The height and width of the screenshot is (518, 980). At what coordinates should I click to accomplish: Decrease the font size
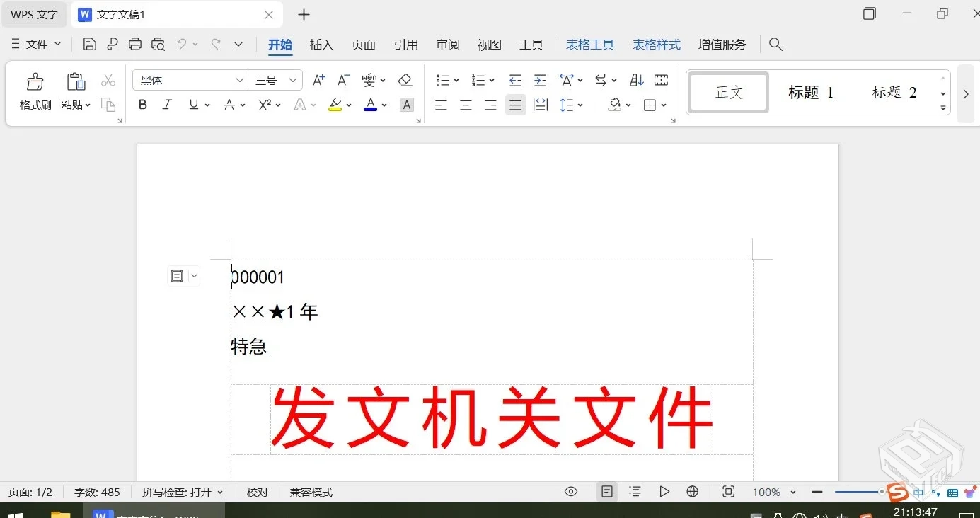(x=342, y=80)
